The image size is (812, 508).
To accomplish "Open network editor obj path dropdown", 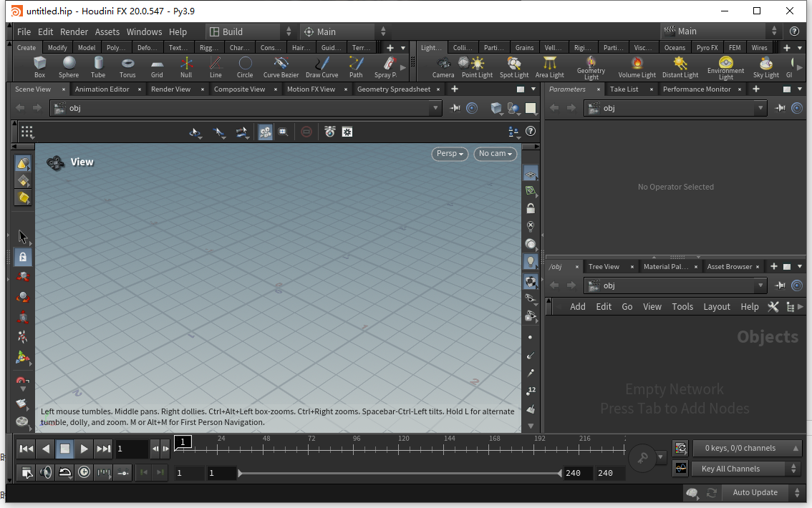I will tap(760, 285).
